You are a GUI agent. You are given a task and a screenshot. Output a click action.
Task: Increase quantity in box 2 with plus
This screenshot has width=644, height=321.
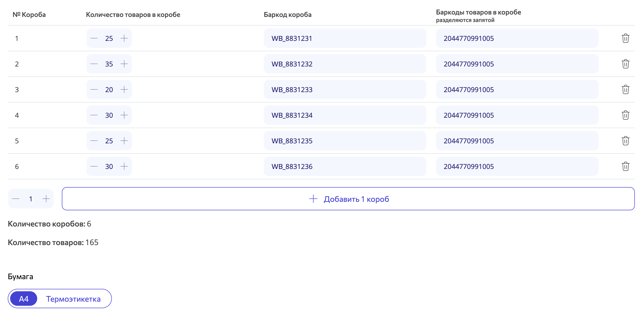click(x=124, y=64)
